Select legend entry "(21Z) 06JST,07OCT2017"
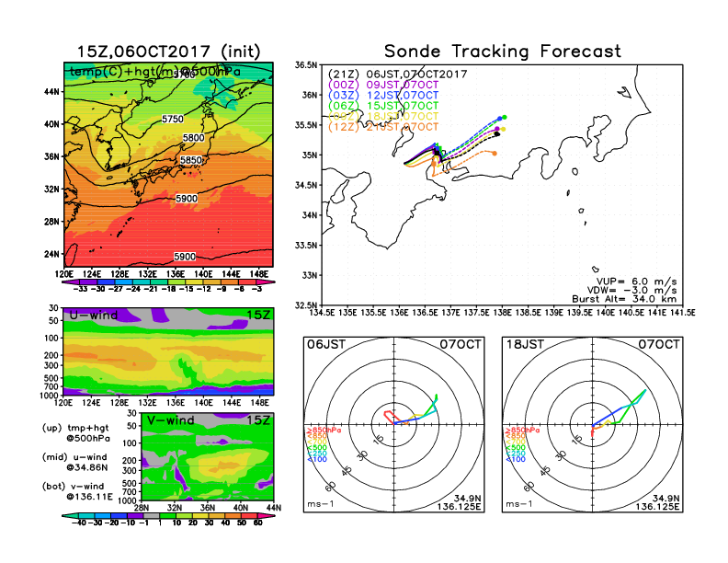This screenshot has height=563, width=728. click(x=397, y=74)
